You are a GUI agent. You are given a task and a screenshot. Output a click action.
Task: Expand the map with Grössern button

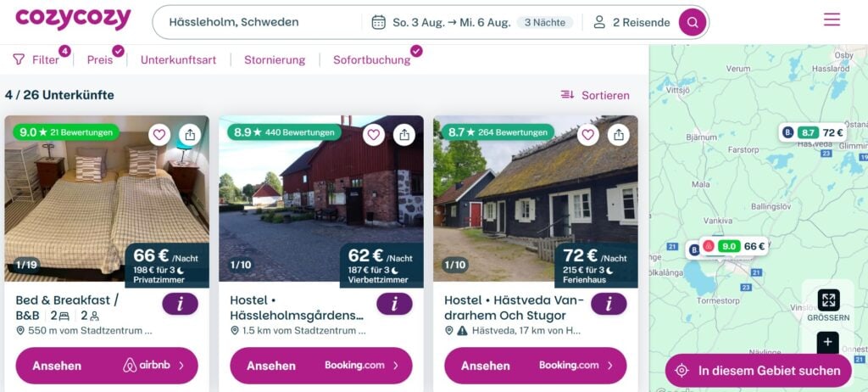pyautogui.click(x=828, y=304)
